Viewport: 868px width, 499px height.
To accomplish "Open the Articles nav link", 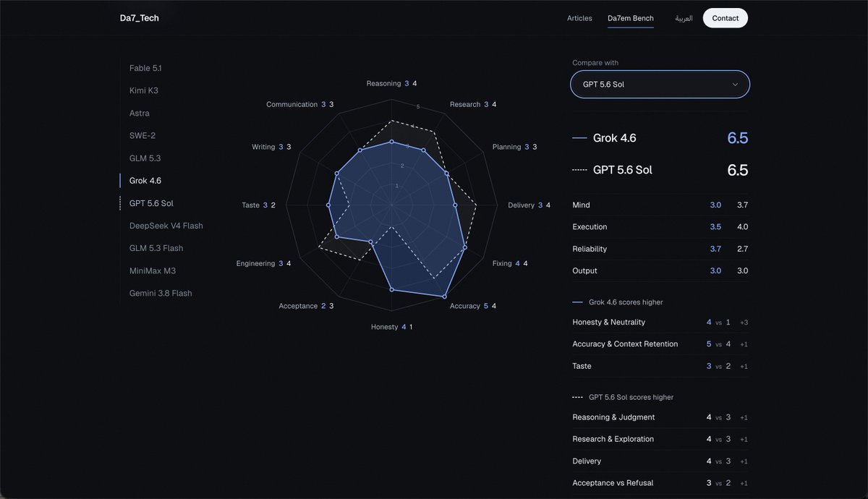I will pyautogui.click(x=579, y=18).
